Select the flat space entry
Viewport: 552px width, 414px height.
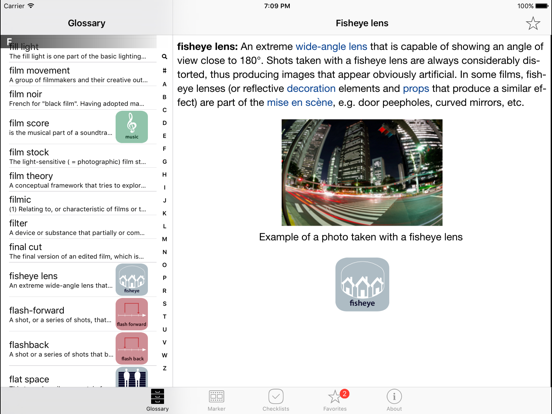pos(79,377)
